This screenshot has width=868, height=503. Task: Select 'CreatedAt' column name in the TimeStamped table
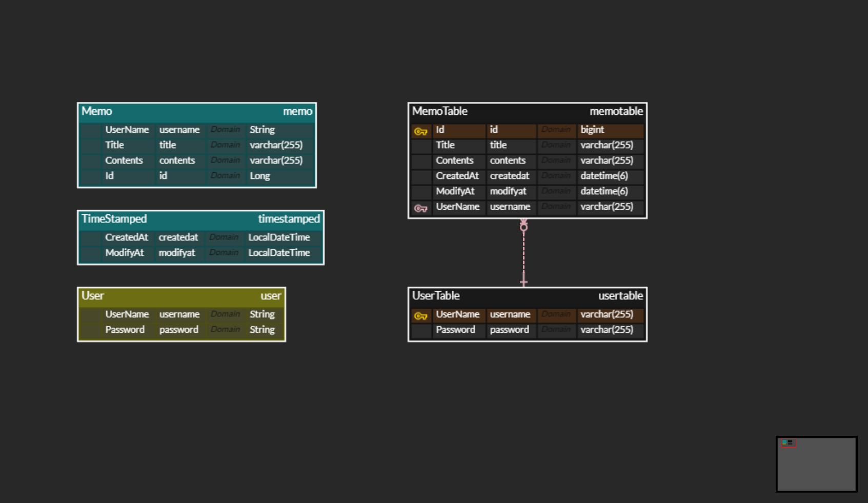[127, 237]
